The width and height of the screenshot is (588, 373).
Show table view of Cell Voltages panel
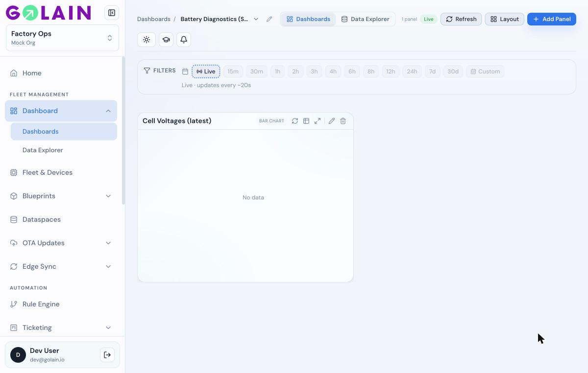pyautogui.click(x=306, y=121)
